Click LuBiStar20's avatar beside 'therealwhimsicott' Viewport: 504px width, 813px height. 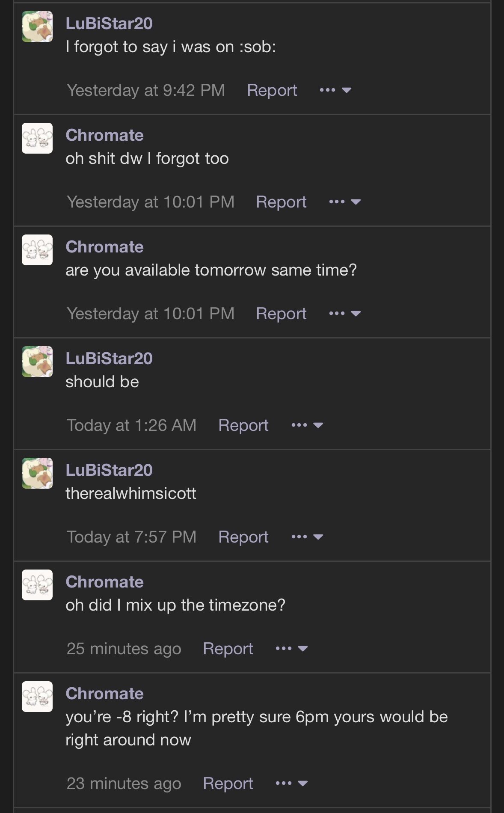[x=37, y=473]
